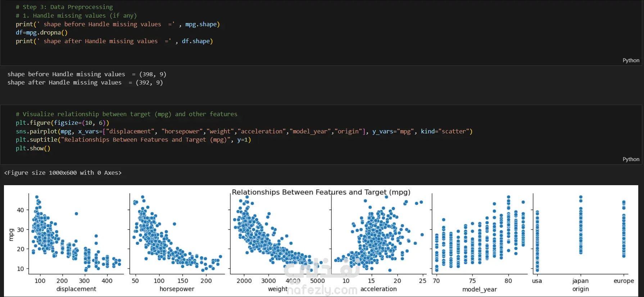Image resolution: width=644 pixels, height=297 pixels.
Task: Click the plt.suptitle code line
Action: pyautogui.click(x=133, y=140)
